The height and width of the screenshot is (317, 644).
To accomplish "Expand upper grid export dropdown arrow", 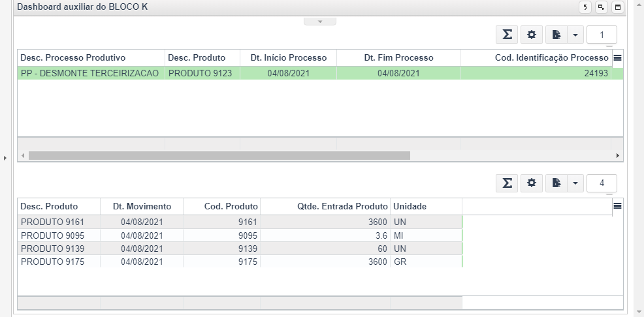I will click(575, 35).
